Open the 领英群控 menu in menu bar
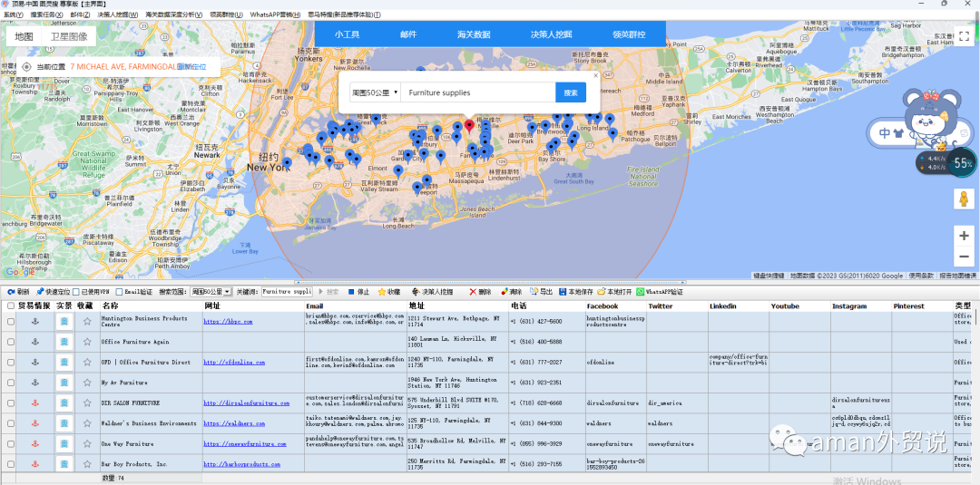 (226, 15)
